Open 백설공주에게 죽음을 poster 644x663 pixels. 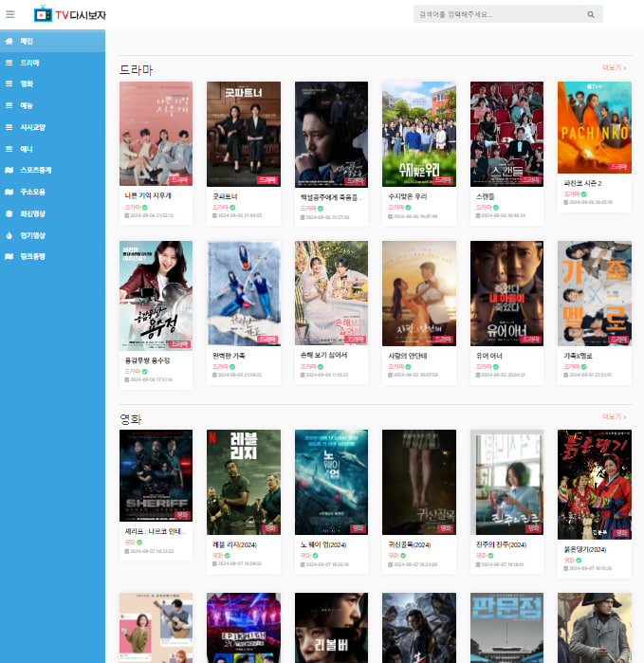tap(332, 135)
